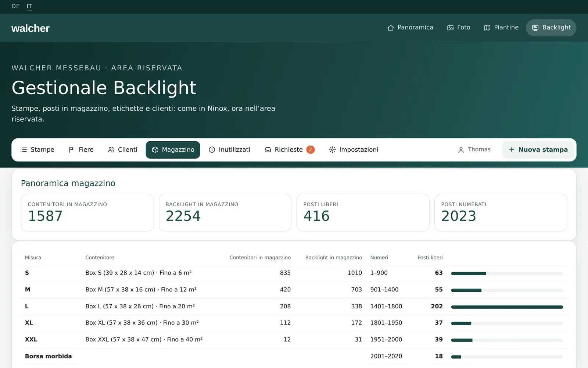Viewport: 588px width, 368px height.
Task: Click the '1–900' numbers cell
Action: point(379,273)
